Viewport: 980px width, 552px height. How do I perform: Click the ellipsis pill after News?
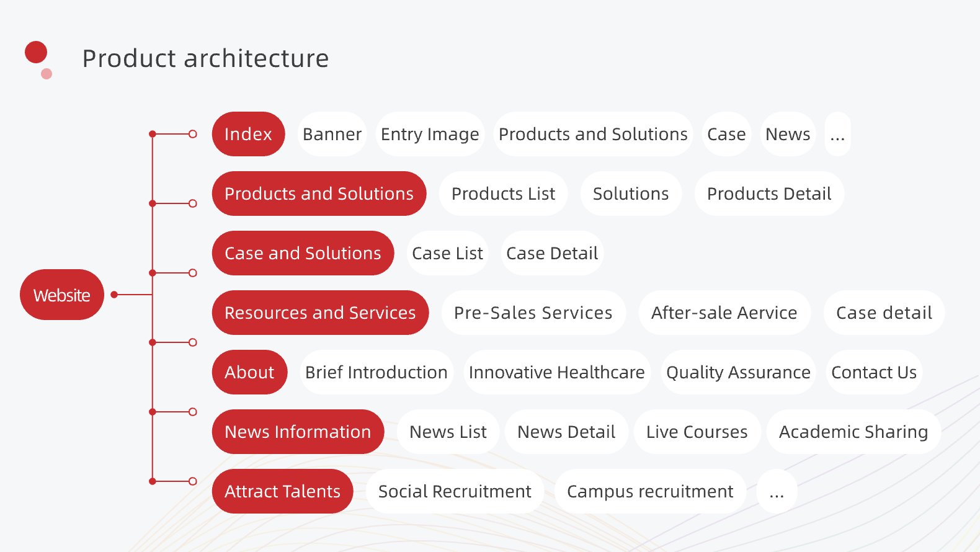(837, 134)
